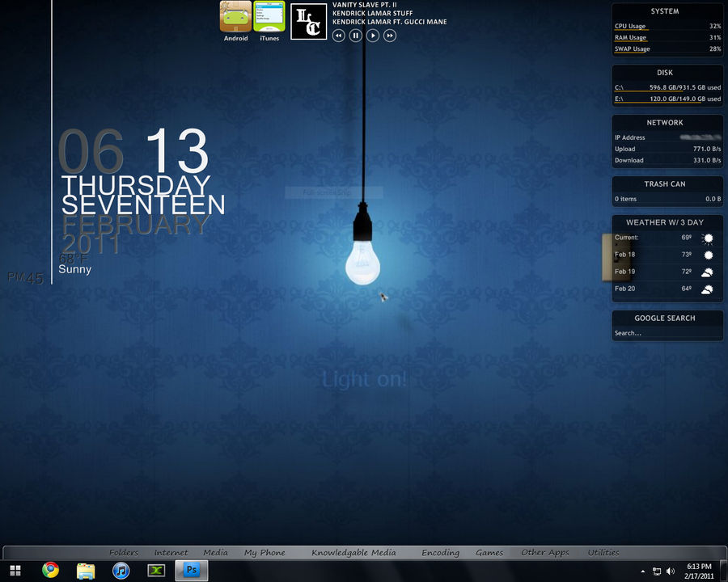Click the Feb 19 forecast cloud icon
The width and height of the screenshot is (728, 582).
(707, 272)
